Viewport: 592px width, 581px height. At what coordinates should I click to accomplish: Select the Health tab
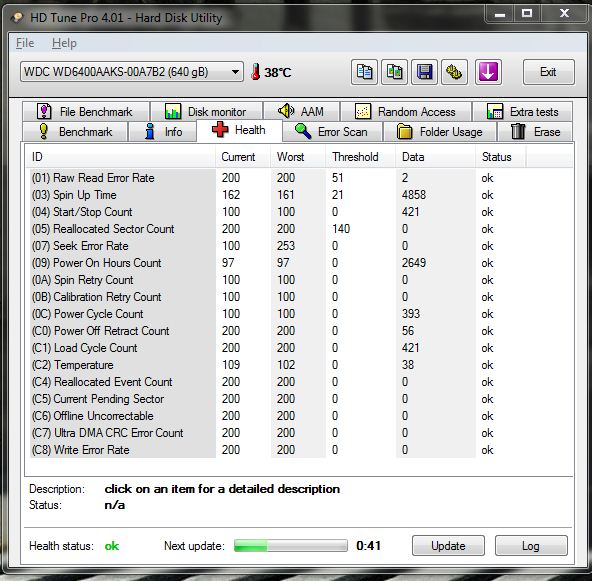pyautogui.click(x=239, y=130)
